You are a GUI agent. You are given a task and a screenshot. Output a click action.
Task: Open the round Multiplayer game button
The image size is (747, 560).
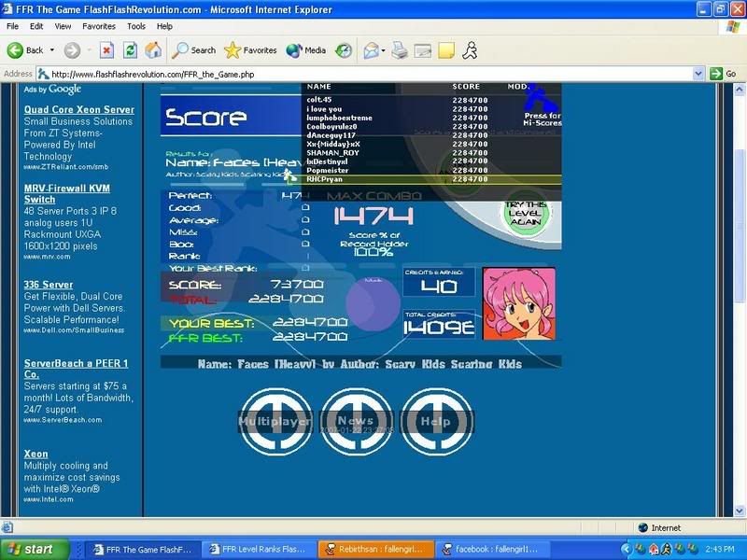click(x=275, y=422)
